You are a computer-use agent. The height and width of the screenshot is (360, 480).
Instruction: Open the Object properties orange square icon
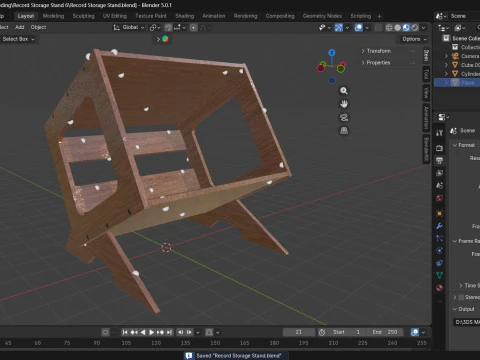[439, 213]
